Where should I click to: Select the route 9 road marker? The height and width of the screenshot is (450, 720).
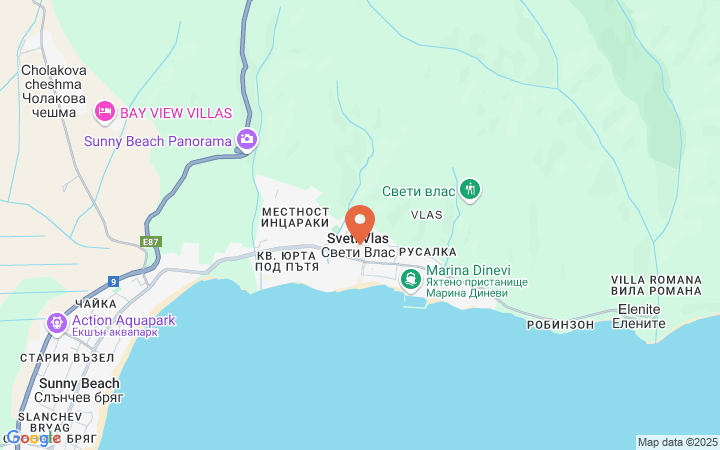tap(114, 281)
